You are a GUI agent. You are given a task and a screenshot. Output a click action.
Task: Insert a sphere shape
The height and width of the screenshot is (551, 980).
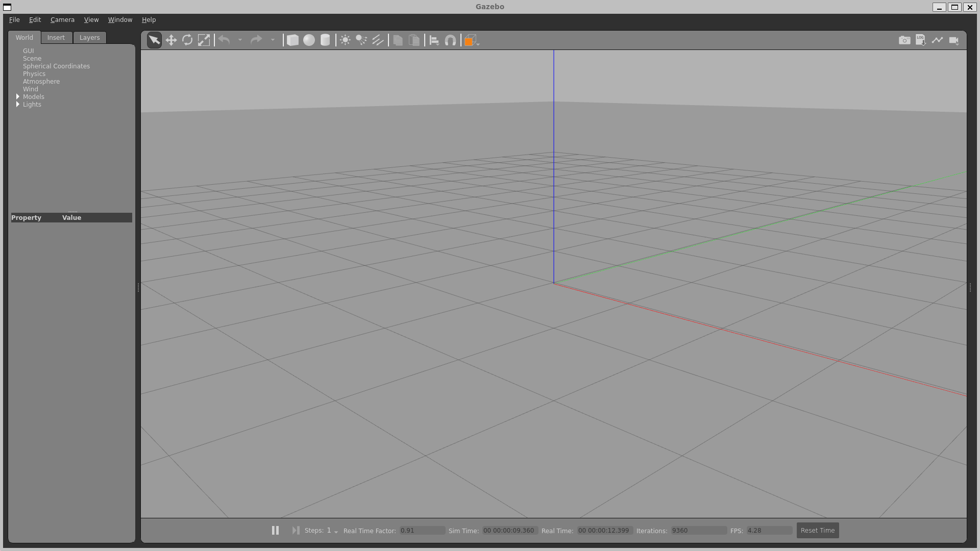(309, 40)
